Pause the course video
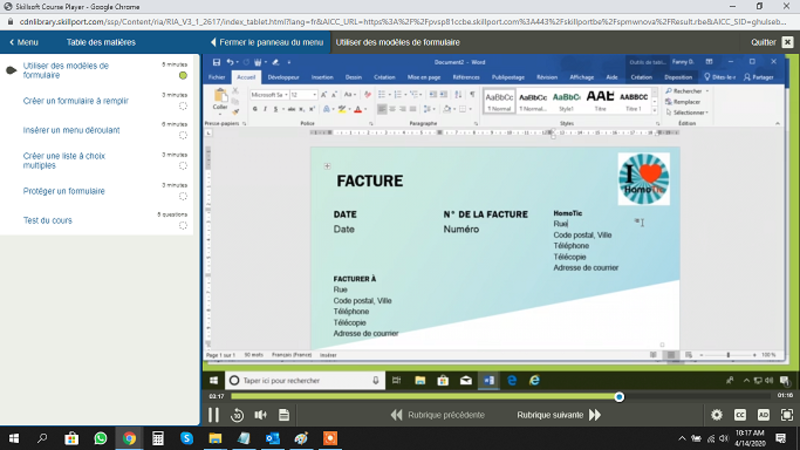 tap(213, 415)
